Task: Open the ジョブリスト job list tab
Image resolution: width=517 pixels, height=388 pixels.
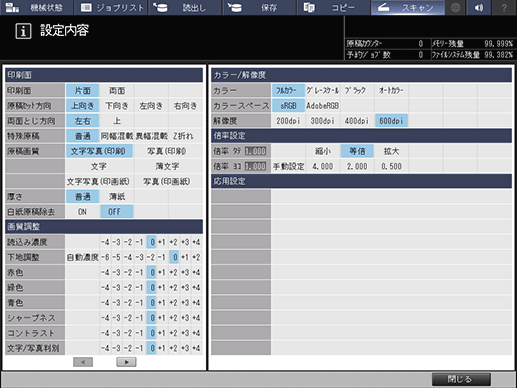Action: pyautogui.click(x=111, y=7)
